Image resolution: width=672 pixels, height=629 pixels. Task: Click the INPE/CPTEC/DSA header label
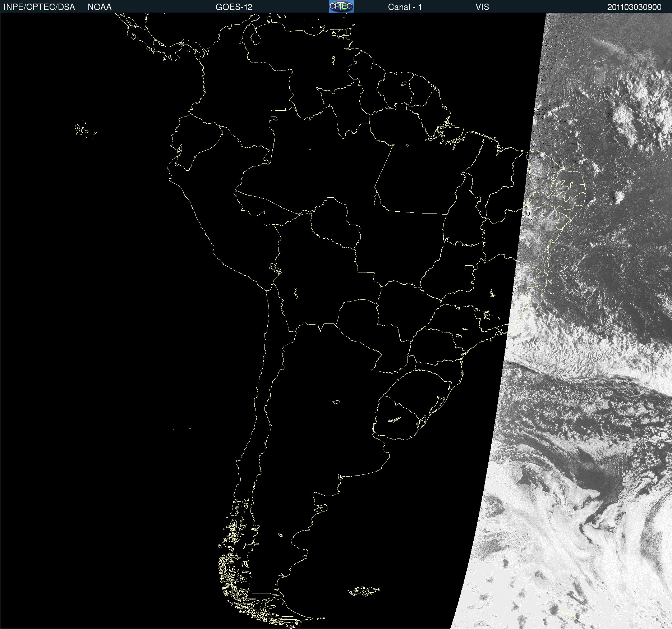point(39,7)
